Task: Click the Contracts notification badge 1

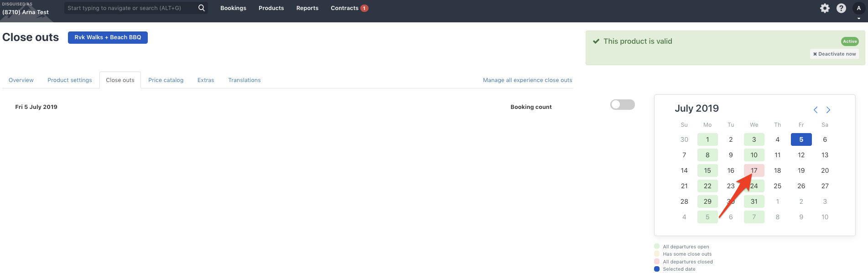Action: pos(364,8)
